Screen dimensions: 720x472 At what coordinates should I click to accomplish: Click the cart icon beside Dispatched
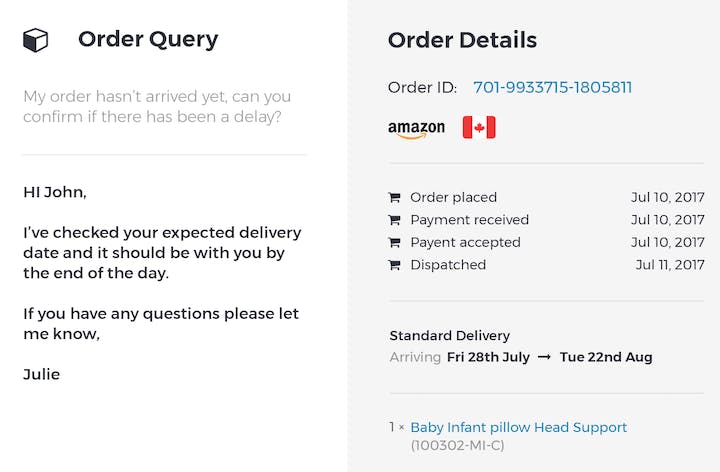coord(394,265)
